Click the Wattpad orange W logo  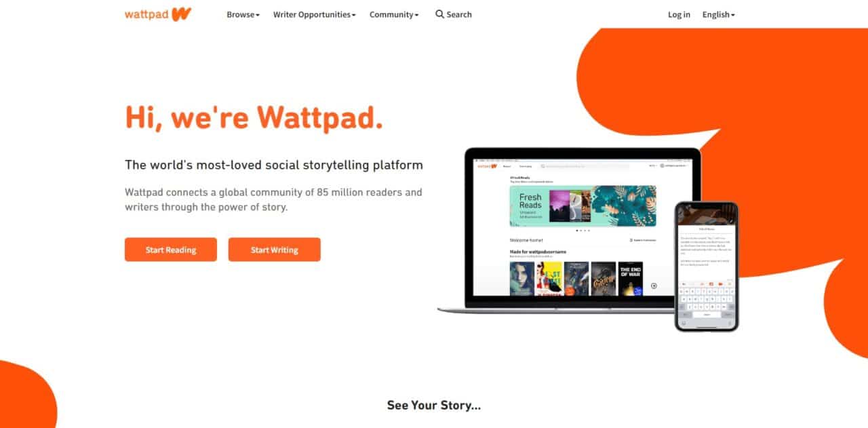coord(181,14)
